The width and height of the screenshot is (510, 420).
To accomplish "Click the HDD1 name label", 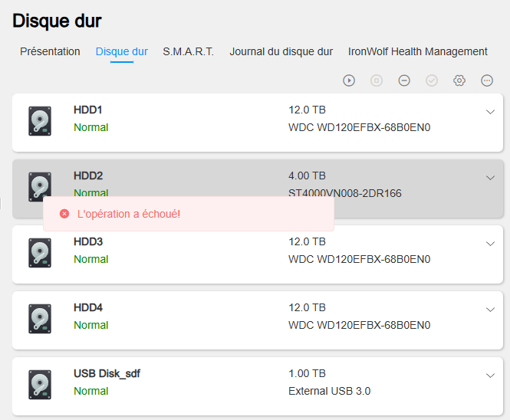I will click(88, 110).
